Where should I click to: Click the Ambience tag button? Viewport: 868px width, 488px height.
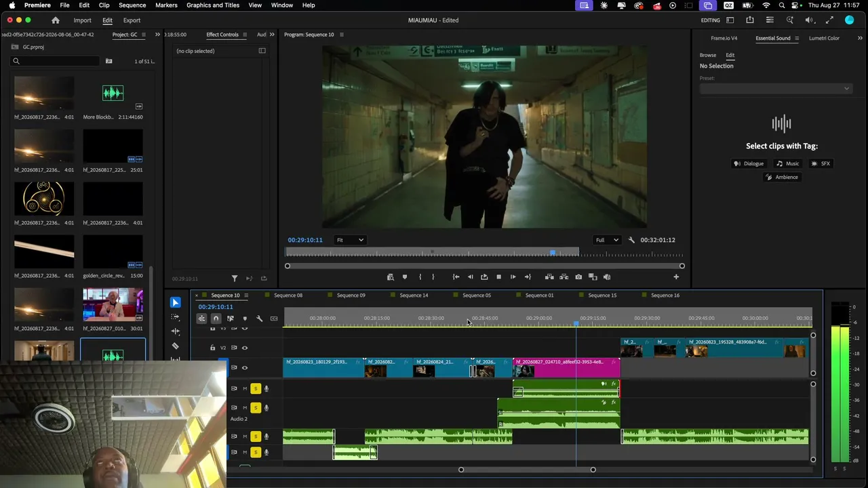pos(782,177)
